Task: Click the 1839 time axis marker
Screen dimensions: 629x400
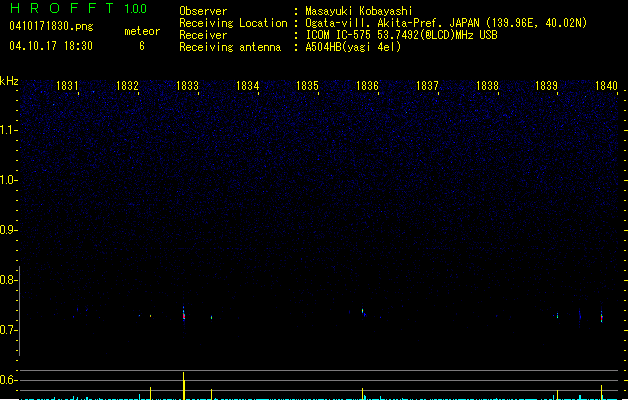Action: pyautogui.click(x=546, y=86)
